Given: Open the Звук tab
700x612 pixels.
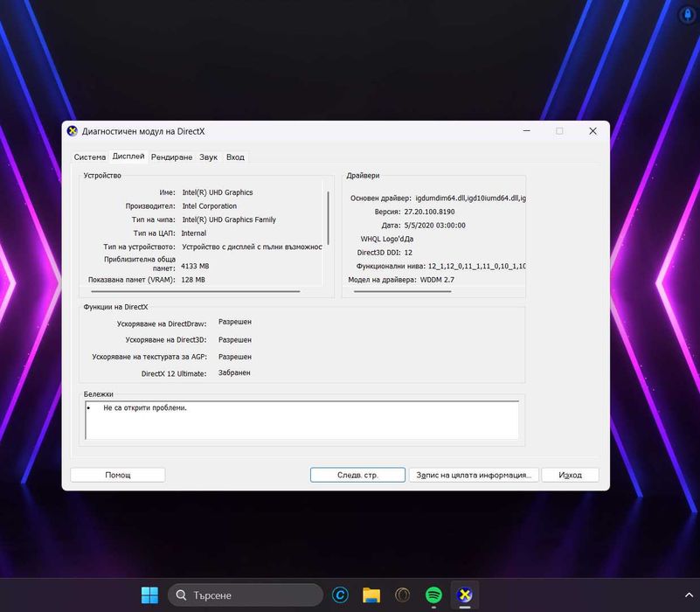Looking at the screenshot, I should pyautogui.click(x=209, y=157).
